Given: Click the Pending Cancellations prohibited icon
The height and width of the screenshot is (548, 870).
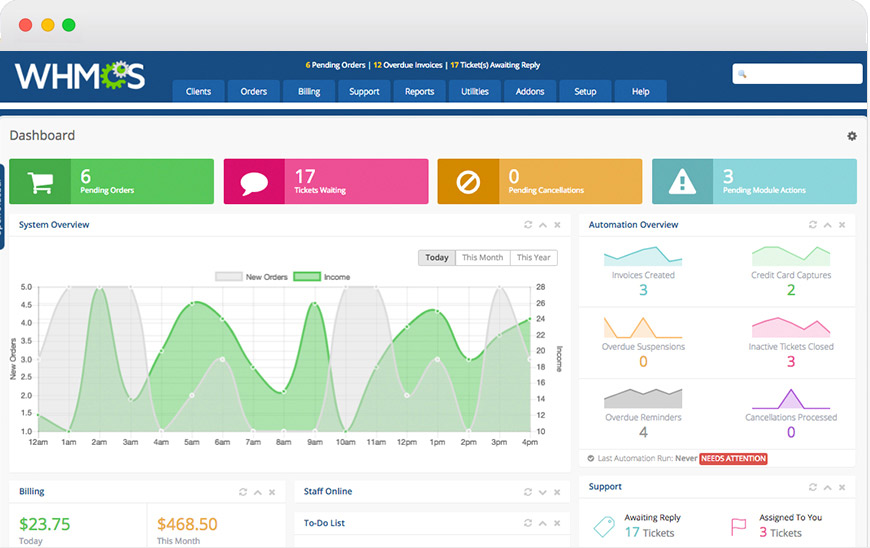Looking at the screenshot, I should click(x=468, y=182).
